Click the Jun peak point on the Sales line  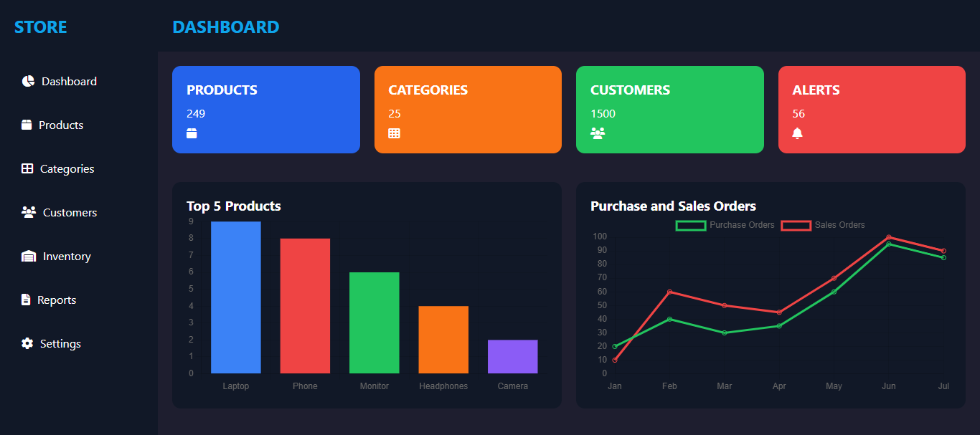coord(889,236)
